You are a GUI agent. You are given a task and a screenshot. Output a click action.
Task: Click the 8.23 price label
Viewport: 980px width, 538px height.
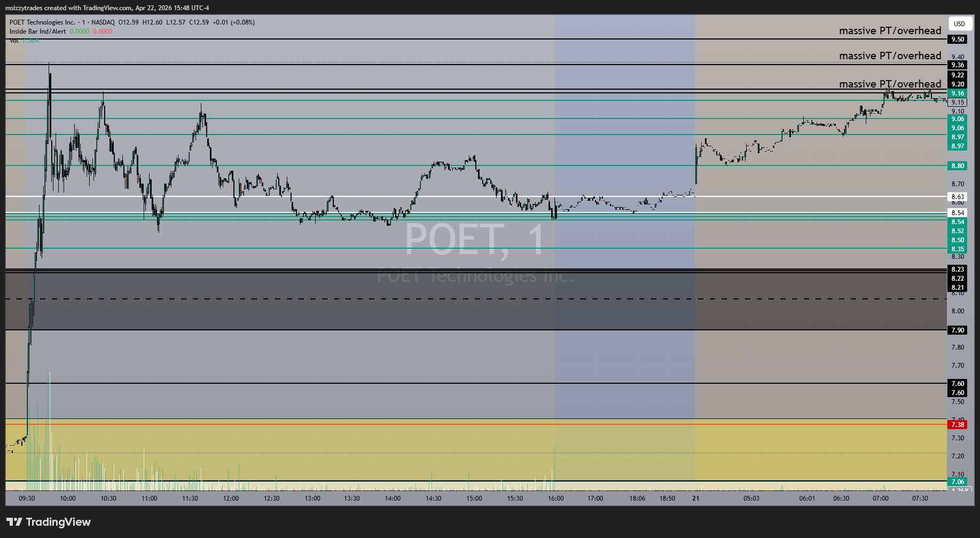pyautogui.click(x=958, y=270)
